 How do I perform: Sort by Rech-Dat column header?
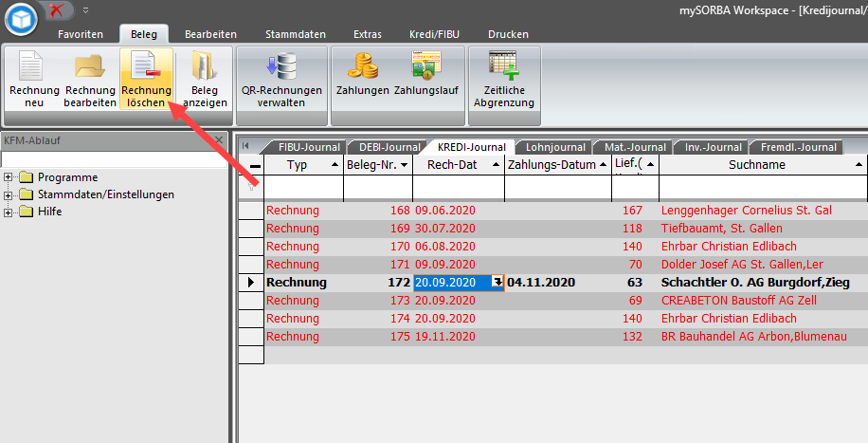point(459,165)
